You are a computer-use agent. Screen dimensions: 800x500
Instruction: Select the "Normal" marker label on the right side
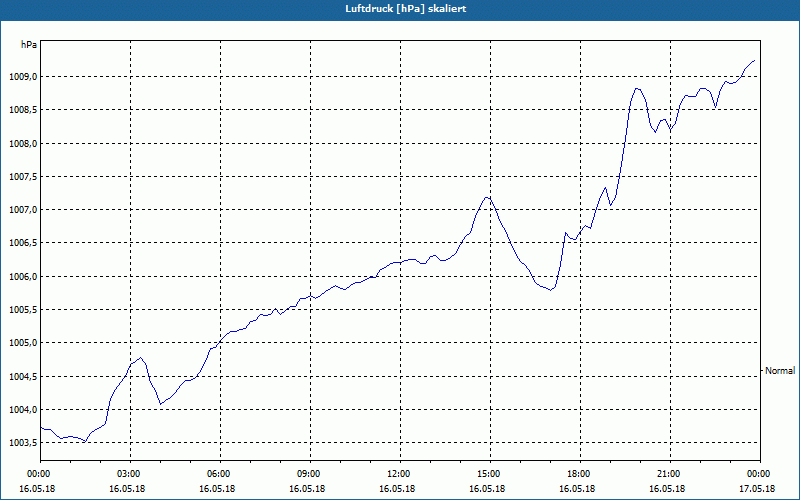[780, 371]
